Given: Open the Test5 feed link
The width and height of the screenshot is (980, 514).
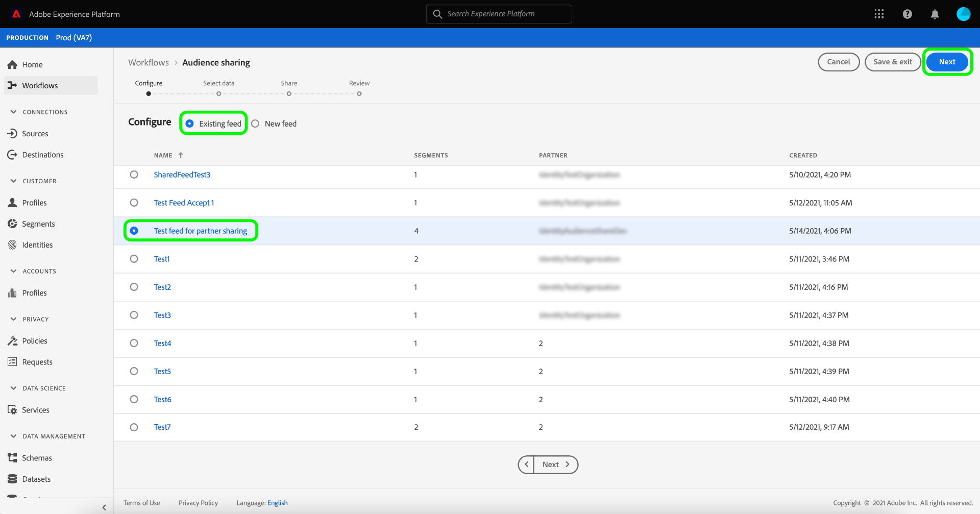Looking at the screenshot, I should pyautogui.click(x=162, y=371).
